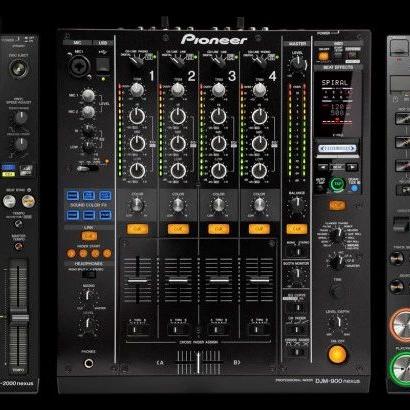Turn channel 1 COLOR knob
The image size is (410, 410).
point(137,205)
